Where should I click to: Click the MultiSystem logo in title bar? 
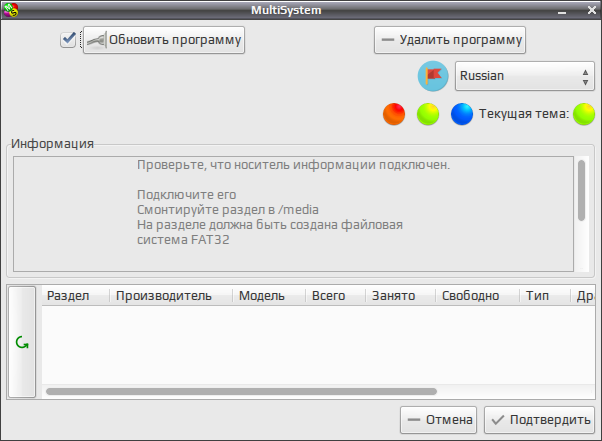(x=10, y=10)
